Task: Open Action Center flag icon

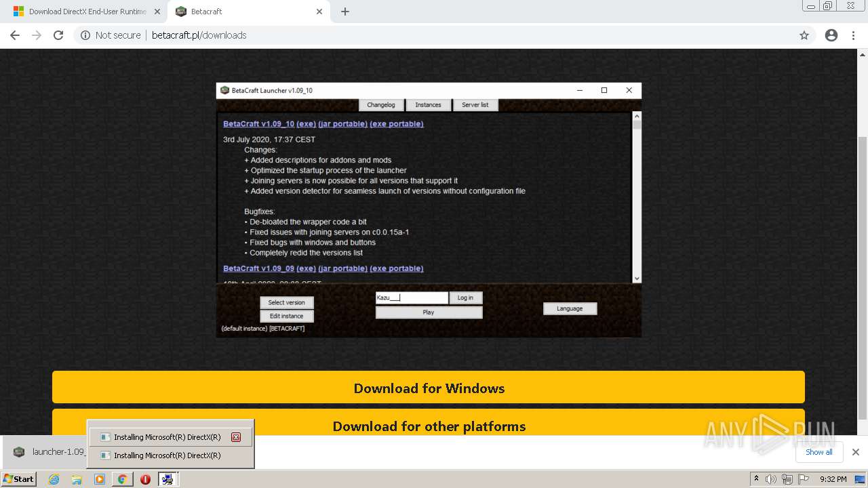Action: pyautogui.click(x=804, y=479)
